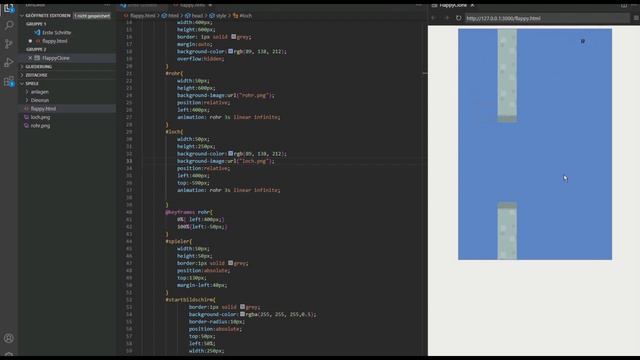The width and height of the screenshot is (640, 360).
Task: Click 'overflow:hidden;' on line 19
Action: (200, 59)
